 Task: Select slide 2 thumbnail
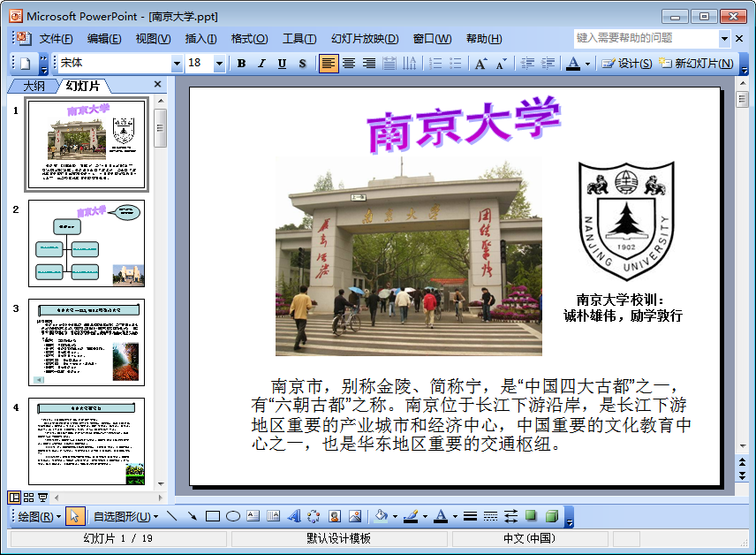87,244
